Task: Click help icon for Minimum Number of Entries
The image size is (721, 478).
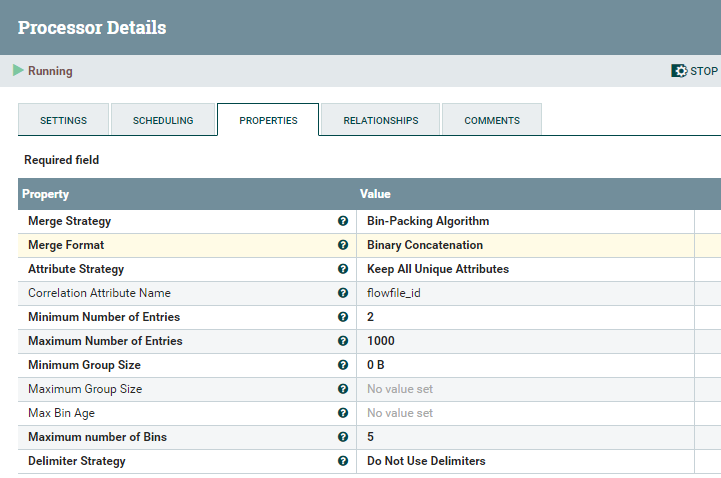Action: (x=343, y=317)
